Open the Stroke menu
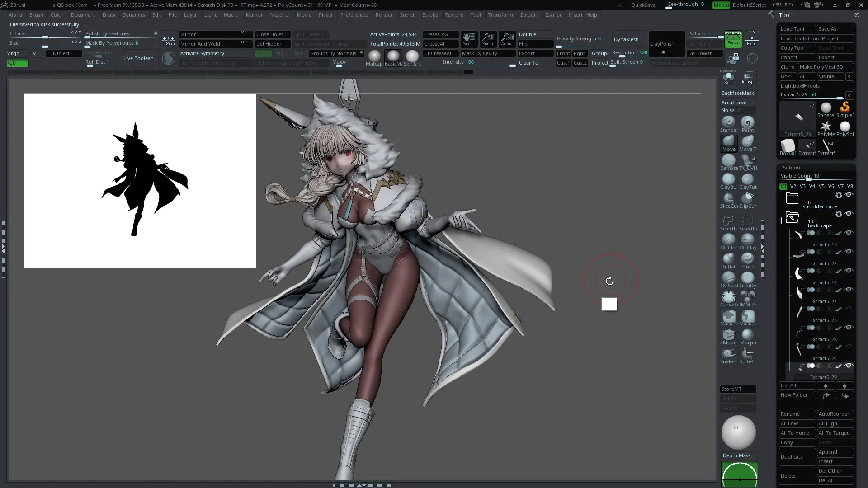The height and width of the screenshot is (488, 868). (430, 15)
